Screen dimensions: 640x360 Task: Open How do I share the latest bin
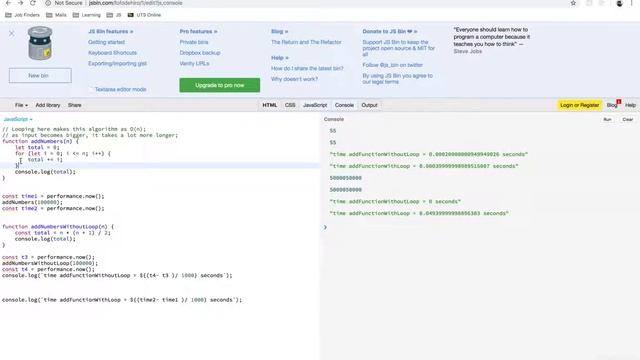pyautogui.click(x=307, y=68)
